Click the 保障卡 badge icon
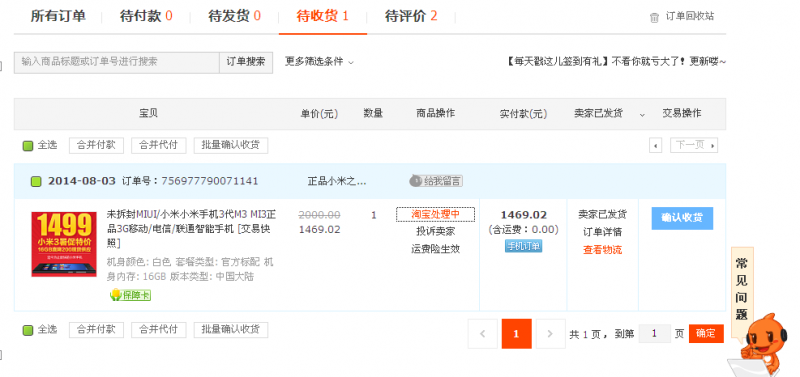Image resolution: width=800 pixels, height=377 pixels. [x=130, y=295]
